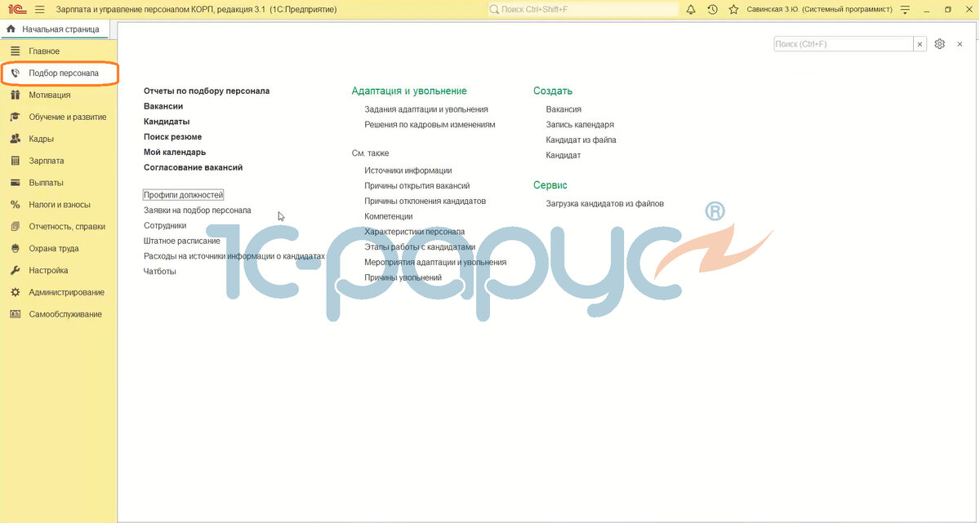
Task: Open Причины отклонения кандидатов
Action: coord(425,201)
